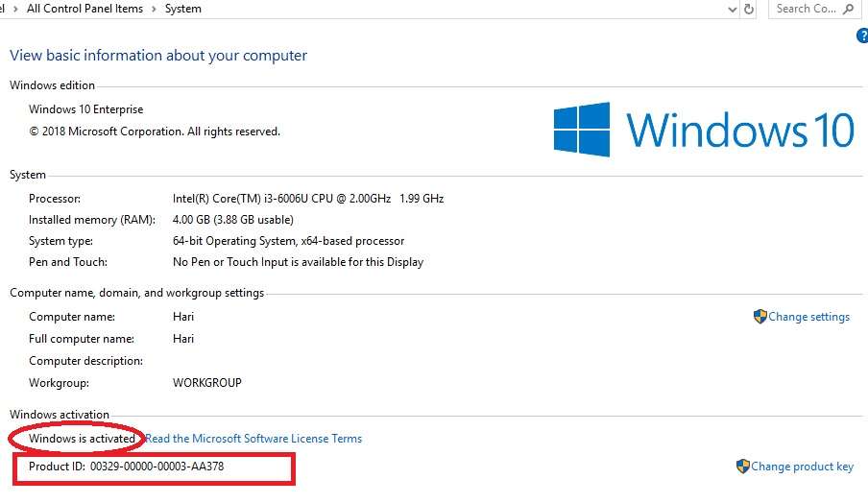Select the Hari value next to Full computer name:
The image size is (868, 503).
click(x=183, y=339)
